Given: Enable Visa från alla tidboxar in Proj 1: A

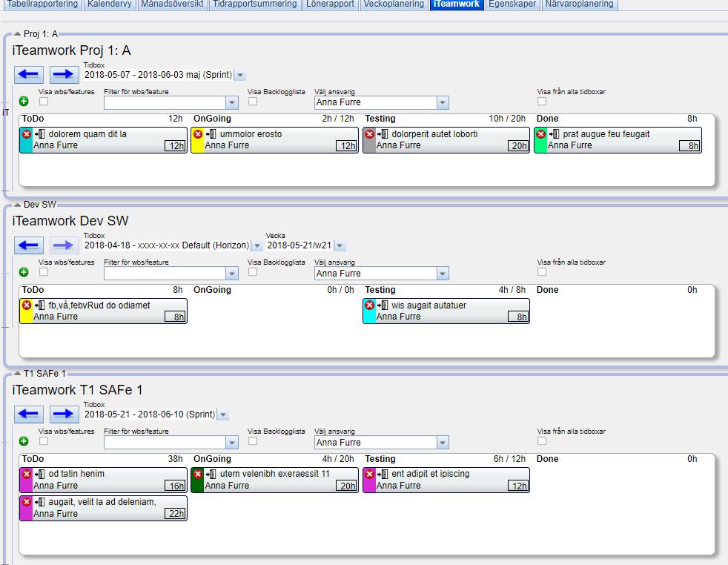Looking at the screenshot, I should coord(542,101).
